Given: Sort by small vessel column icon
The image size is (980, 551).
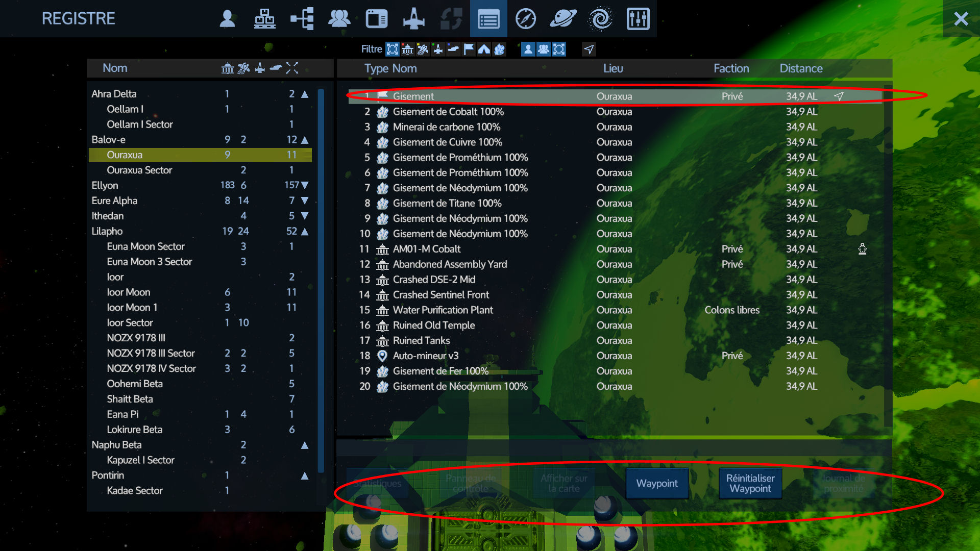Looking at the screenshot, I should click(260, 68).
